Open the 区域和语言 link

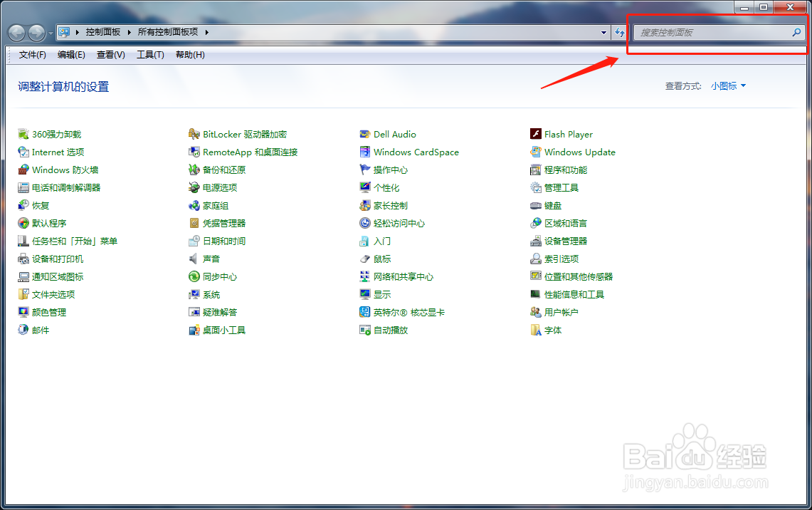coord(566,224)
